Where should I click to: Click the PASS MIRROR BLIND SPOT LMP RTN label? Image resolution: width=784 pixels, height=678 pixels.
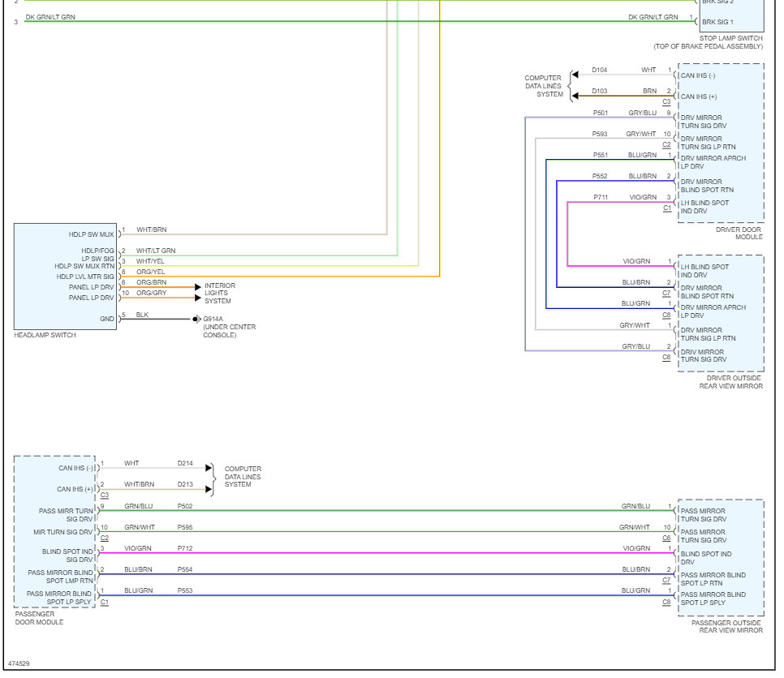(x=61, y=577)
